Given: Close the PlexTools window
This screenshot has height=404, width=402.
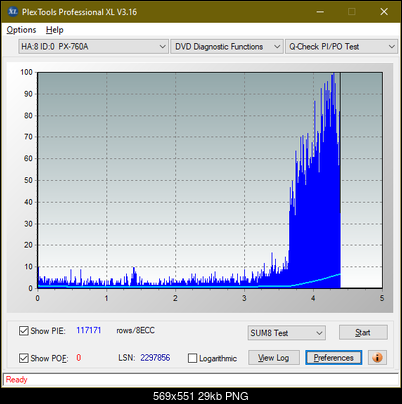Looking at the screenshot, I should (384, 12).
